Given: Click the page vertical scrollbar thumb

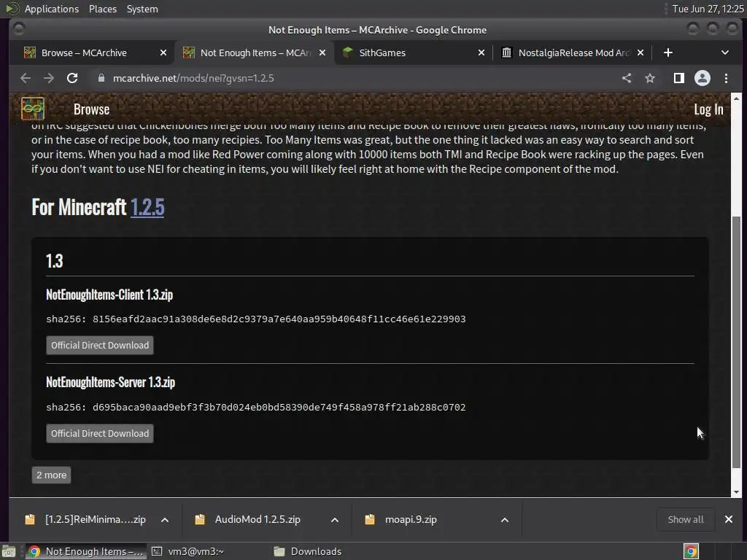Looking at the screenshot, I should point(736,342).
